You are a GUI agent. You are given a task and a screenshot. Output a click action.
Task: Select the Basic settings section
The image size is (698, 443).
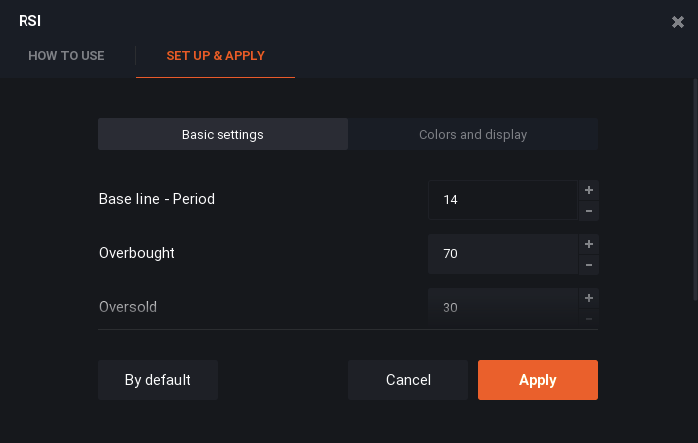coord(223,134)
